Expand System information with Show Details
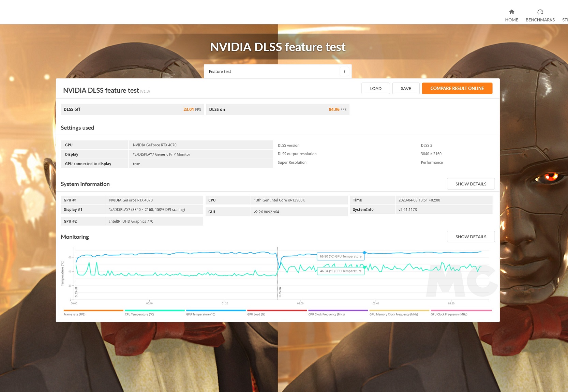The height and width of the screenshot is (392, 568). point(470,184)
